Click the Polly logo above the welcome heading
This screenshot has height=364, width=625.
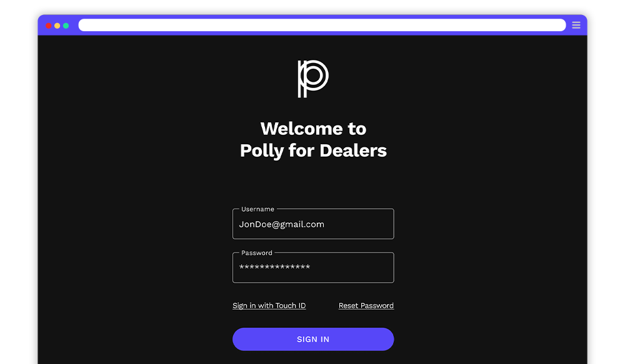[x=313, y=79]
